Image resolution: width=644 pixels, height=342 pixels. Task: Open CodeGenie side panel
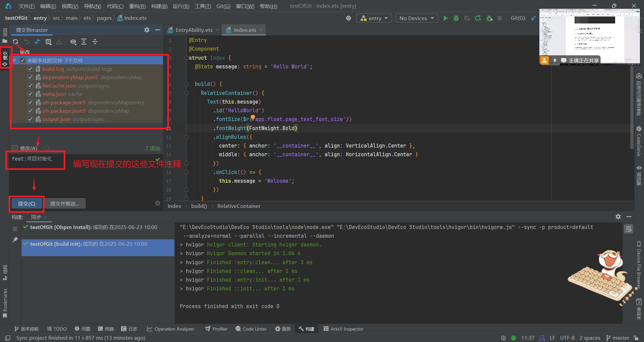(x=639, y=141)
